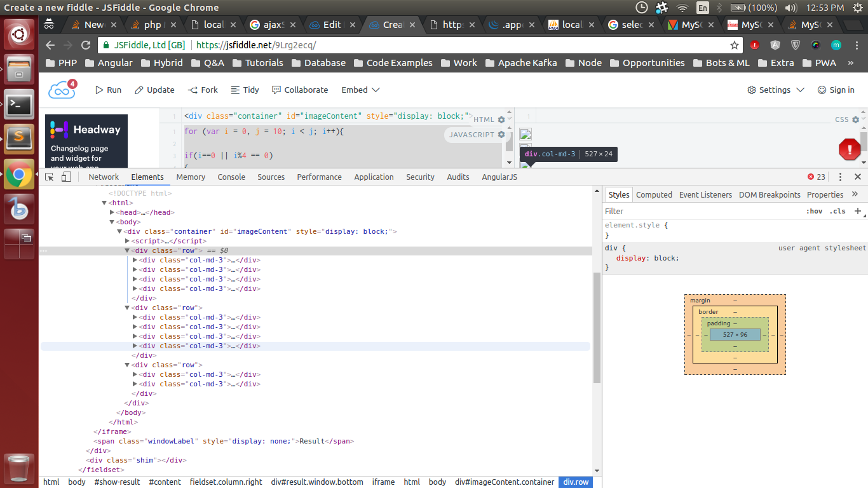Open the Files app in the Ubuntu launcher
Image resolution: width=868 pixels, height=488 pixels.
(x=19, y=68)
